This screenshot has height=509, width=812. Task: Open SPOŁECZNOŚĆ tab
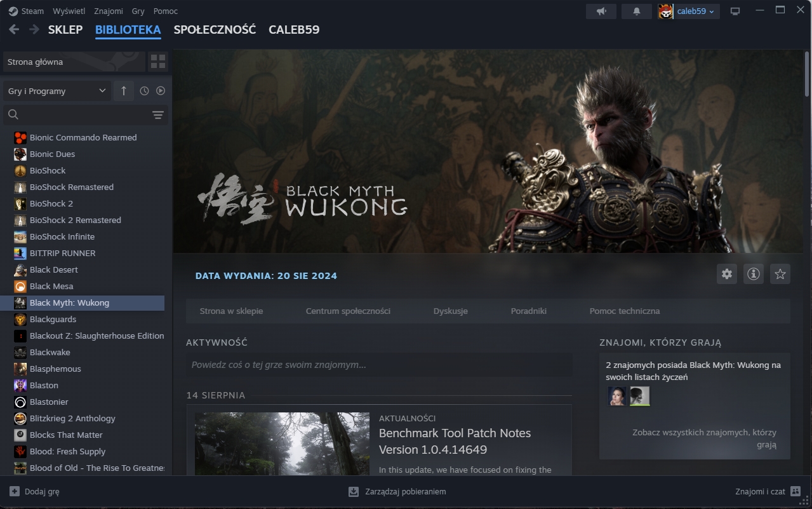(215, 30)
